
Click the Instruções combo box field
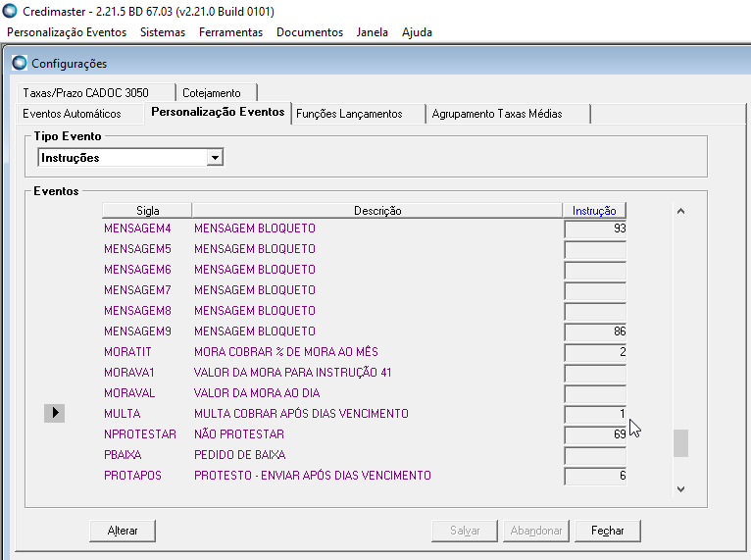(130, 158)
